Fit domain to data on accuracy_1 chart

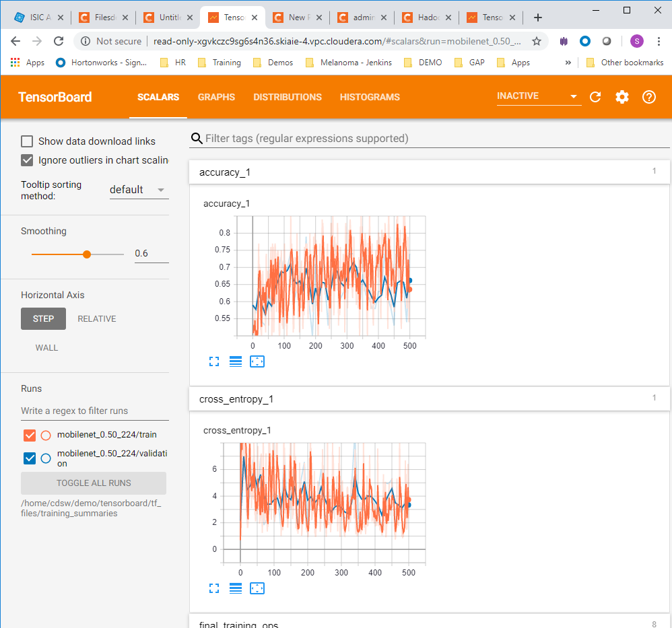point(257,361)
